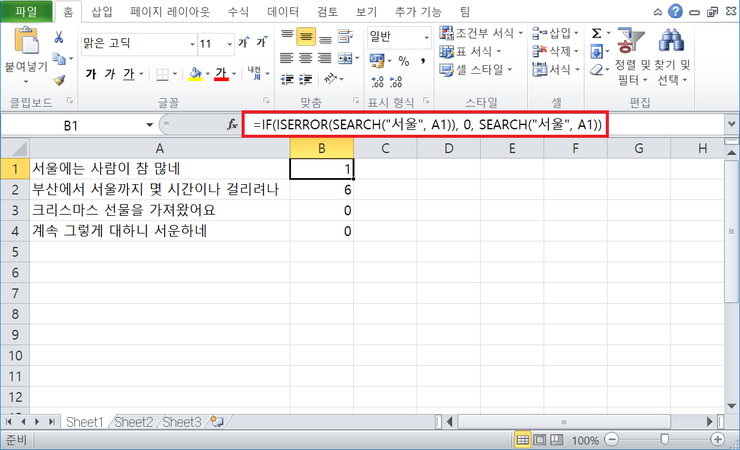Screen dimensions: 740x450
Task: Click the percent style icon
Action: pos(404,61)
